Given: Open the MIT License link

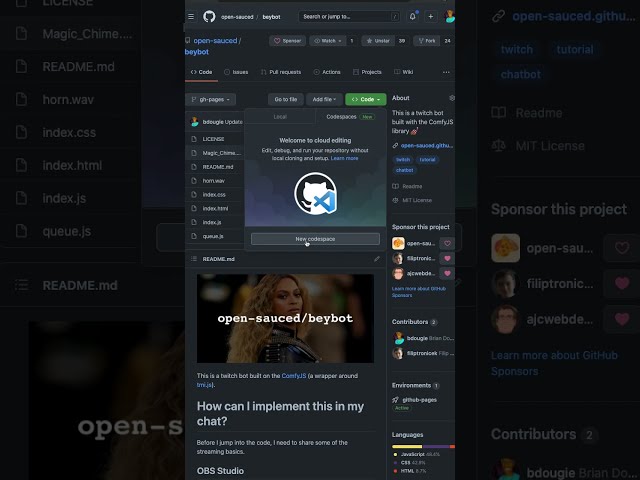Looking at the screenshot, I should pos(417,200).
